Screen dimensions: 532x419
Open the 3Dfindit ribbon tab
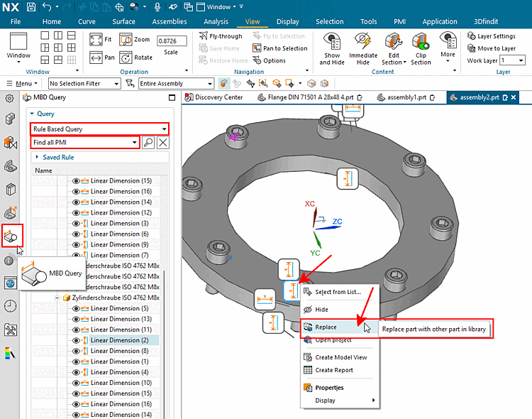[x=486, y=21]
